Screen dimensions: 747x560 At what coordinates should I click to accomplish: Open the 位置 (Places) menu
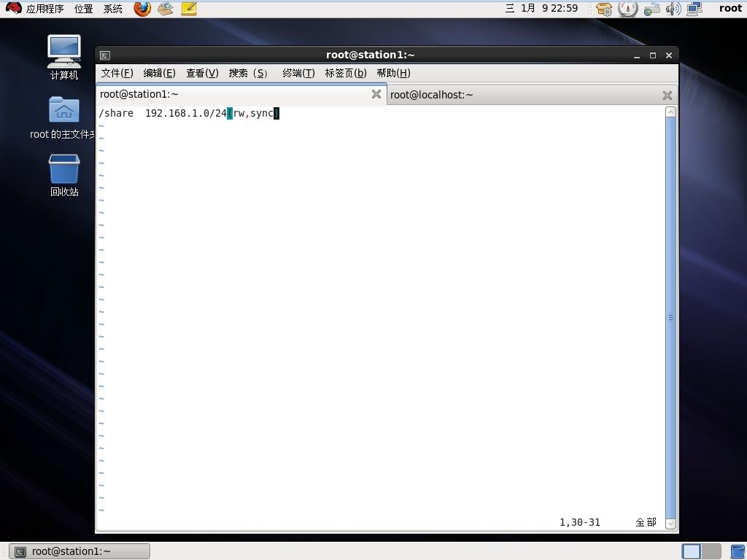pyautogui.click(x=83, y=9)
